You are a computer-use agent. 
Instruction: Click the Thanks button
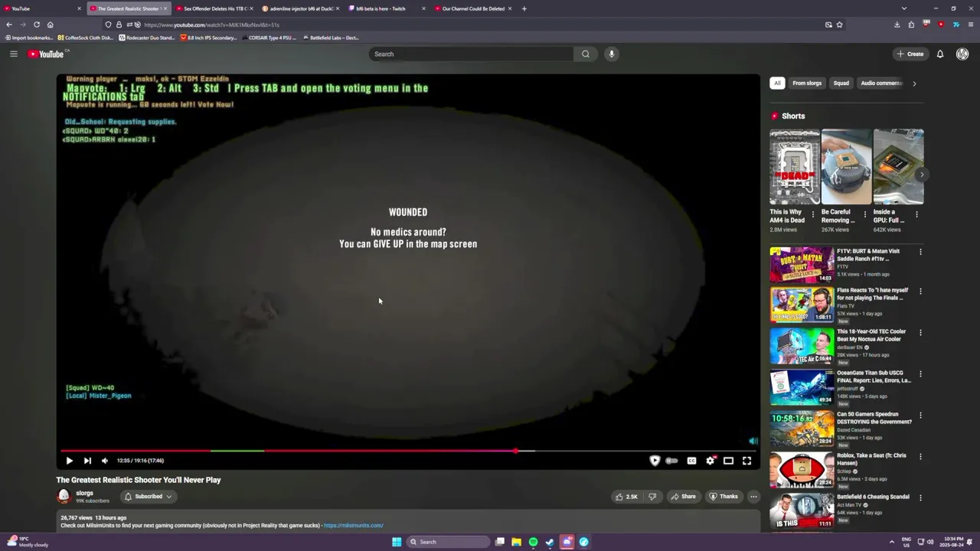pos(724,497)
